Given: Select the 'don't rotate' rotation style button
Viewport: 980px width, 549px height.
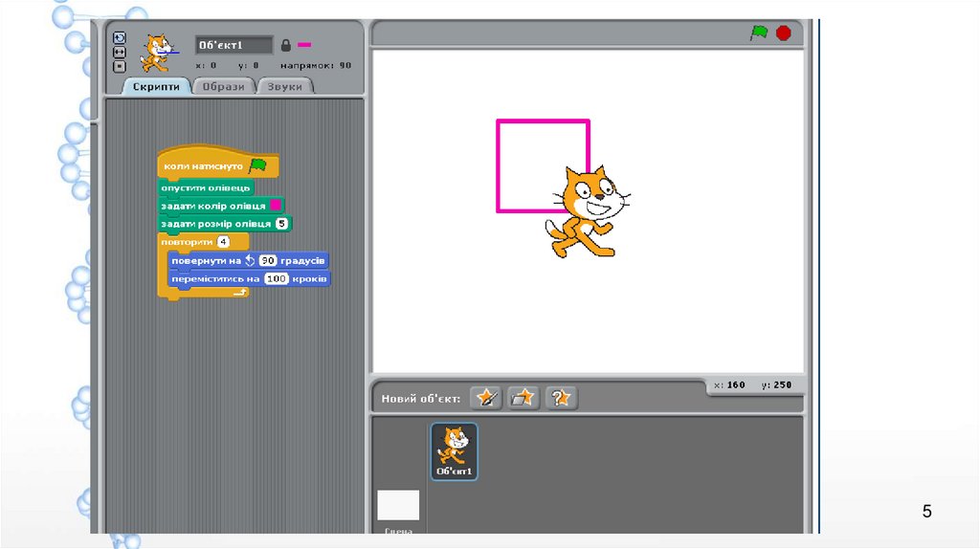Looking at the screenshot, I should (120, 66).
